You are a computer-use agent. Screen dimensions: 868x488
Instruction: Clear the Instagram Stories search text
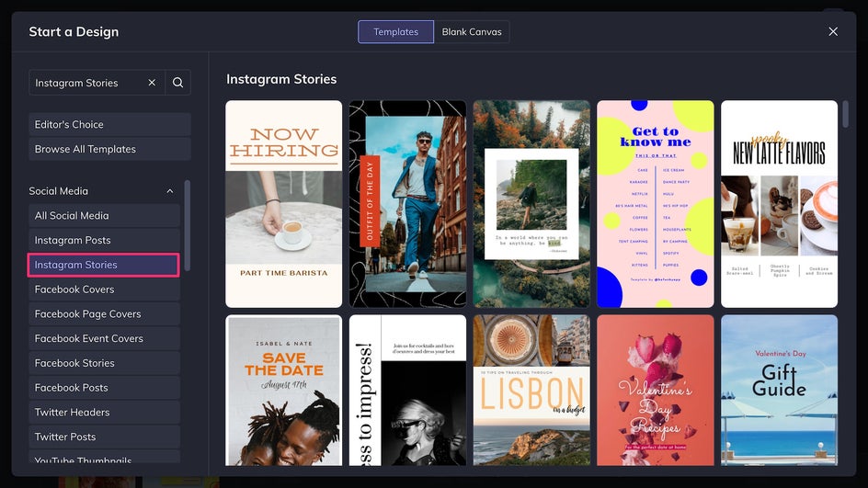[x=152, y=83]
